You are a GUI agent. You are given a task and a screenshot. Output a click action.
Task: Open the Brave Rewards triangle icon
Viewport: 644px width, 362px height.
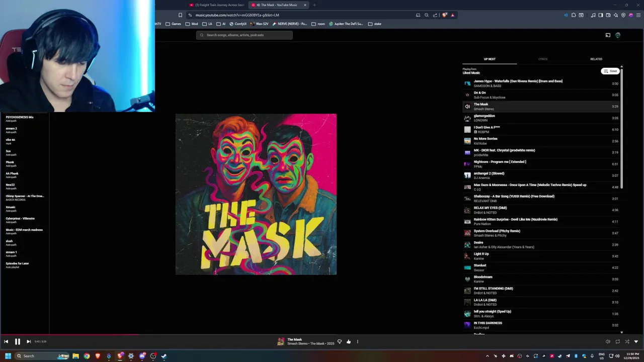click(452, 15)
